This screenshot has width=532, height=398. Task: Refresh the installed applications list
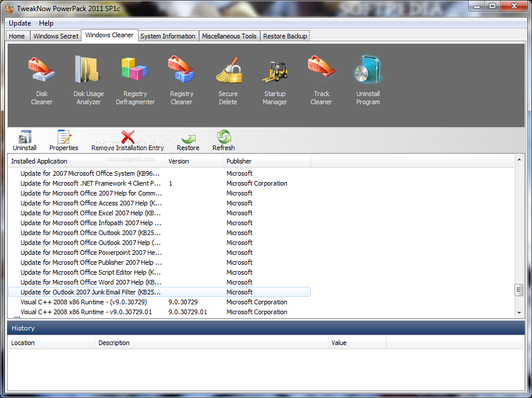(224, 140)
